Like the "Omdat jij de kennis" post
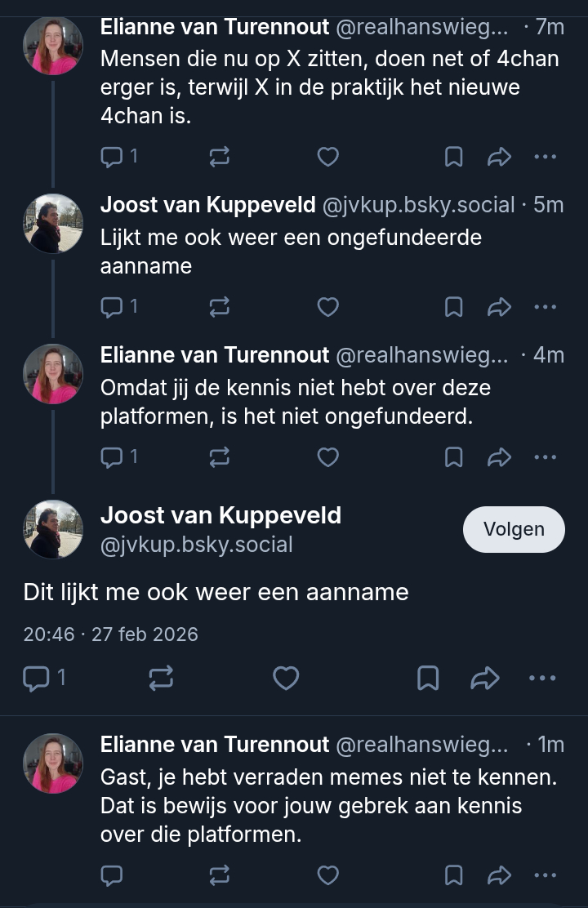This screenshot has height=908, width=588. pos(327,457)
